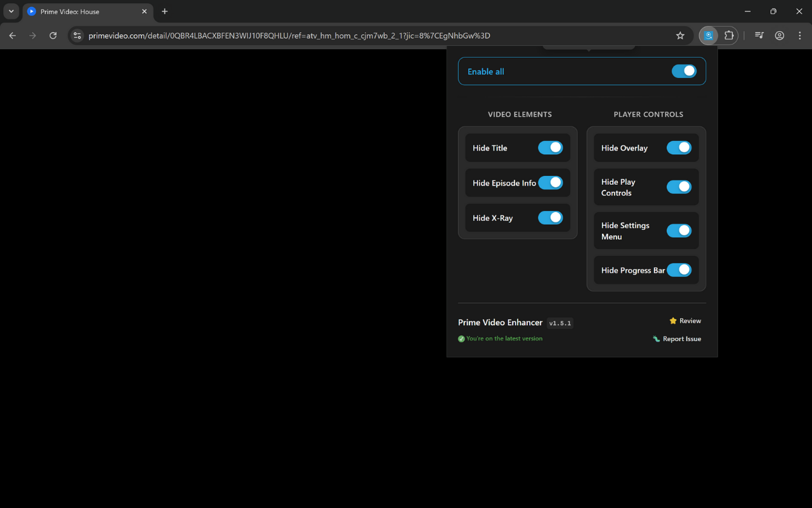This screenshot has height=508, width=812.
Task: Toggle the Hide Overlay switch
Action: (679, 147)
